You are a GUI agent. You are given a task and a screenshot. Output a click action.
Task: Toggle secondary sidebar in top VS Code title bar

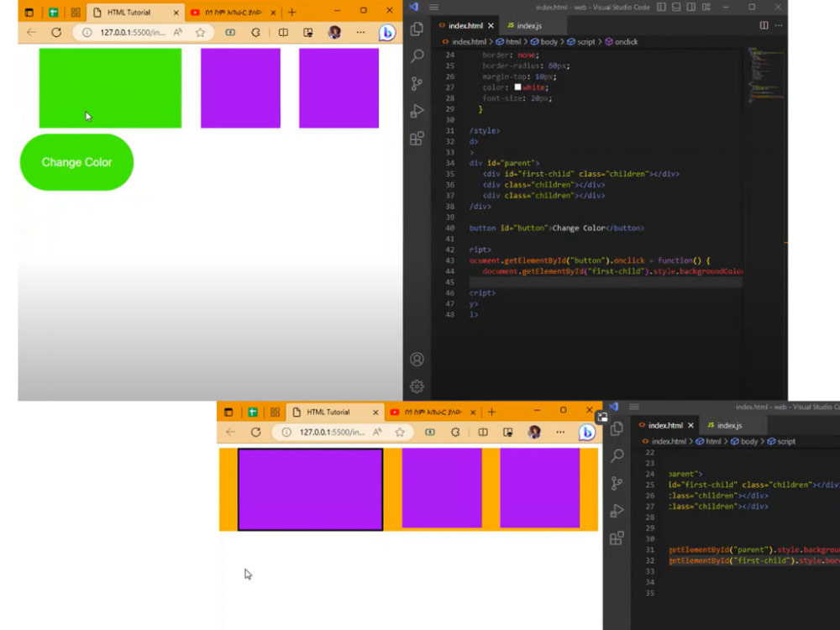coord(691,7)
